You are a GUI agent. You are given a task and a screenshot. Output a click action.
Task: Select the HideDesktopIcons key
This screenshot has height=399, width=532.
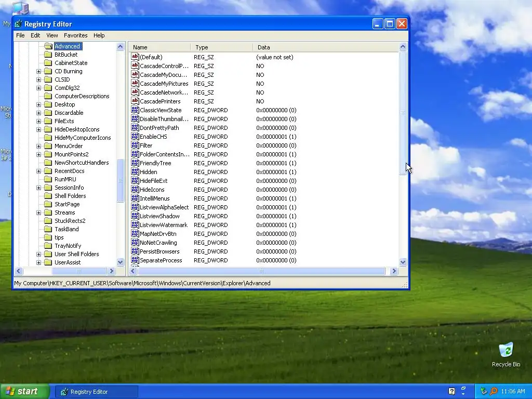(77, 129)
